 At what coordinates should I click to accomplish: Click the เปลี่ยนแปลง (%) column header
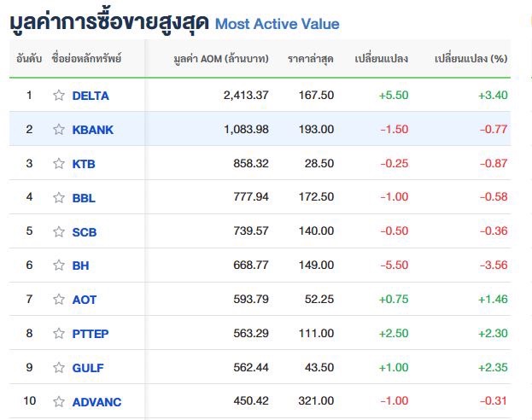point(471,59)
